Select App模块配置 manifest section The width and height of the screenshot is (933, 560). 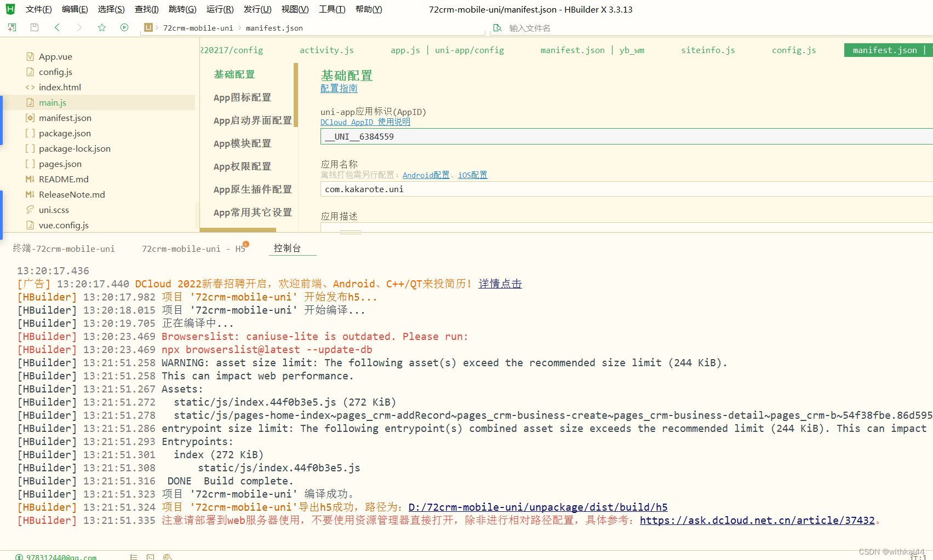(x=242, y=143)
